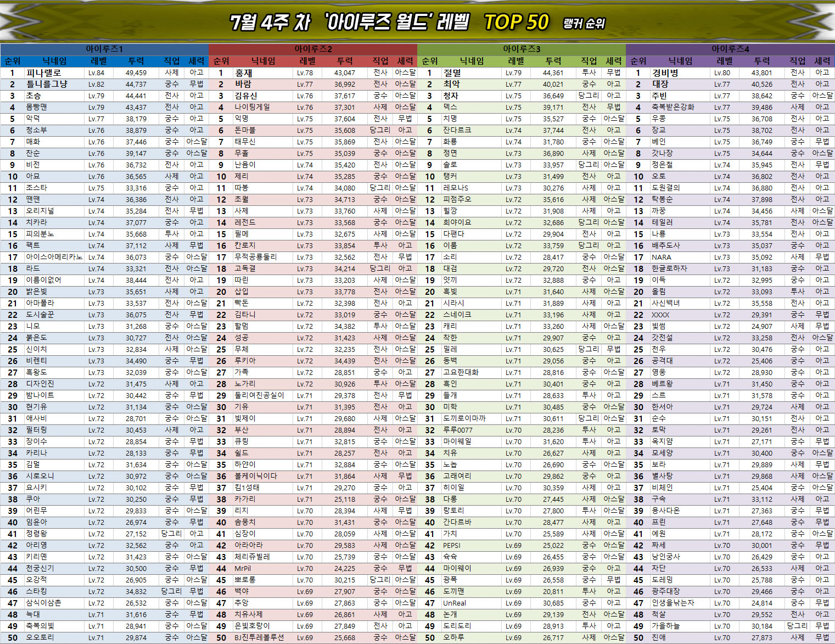The image size is (835, 644).
Task: Click the 'TOP 50' title text
Action: [x=517, y=22]
